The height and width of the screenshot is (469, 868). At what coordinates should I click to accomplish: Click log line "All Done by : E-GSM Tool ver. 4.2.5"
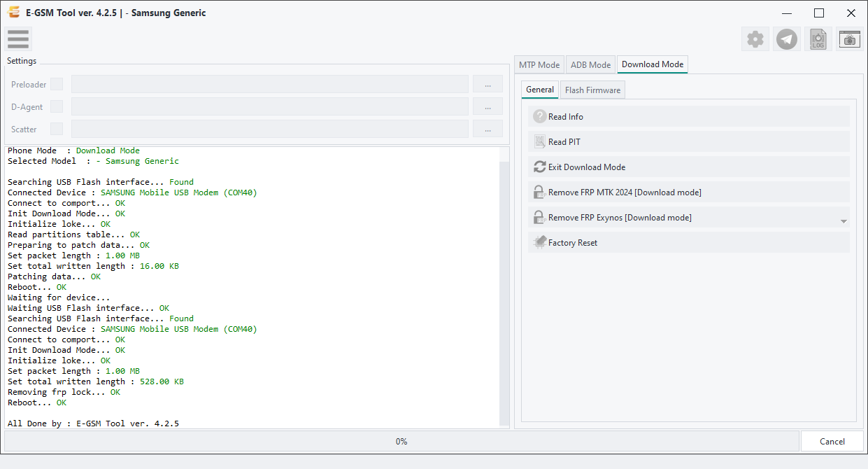(93, 423)
